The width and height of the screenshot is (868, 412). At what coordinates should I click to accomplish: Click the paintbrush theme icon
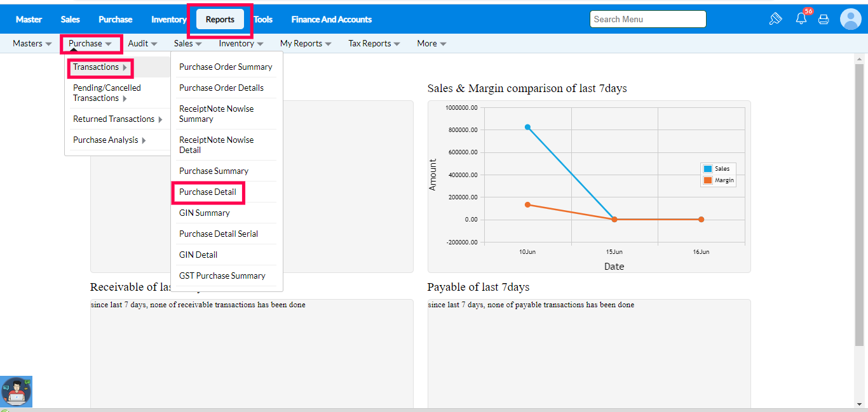coord(775,19)
